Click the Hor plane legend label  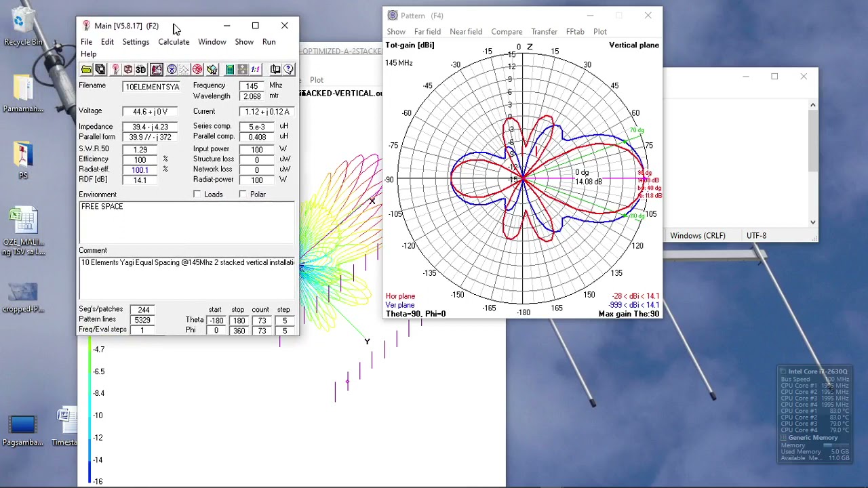400,296
